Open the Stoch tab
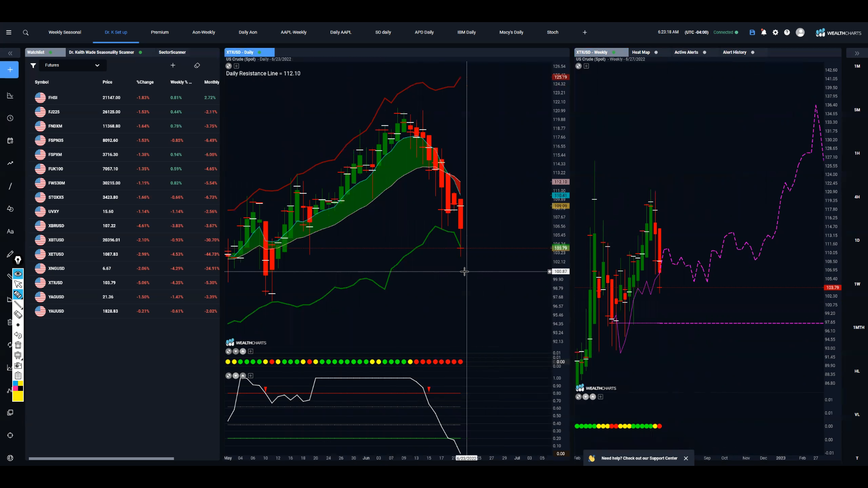868x488 pixels. coord(552,33)
